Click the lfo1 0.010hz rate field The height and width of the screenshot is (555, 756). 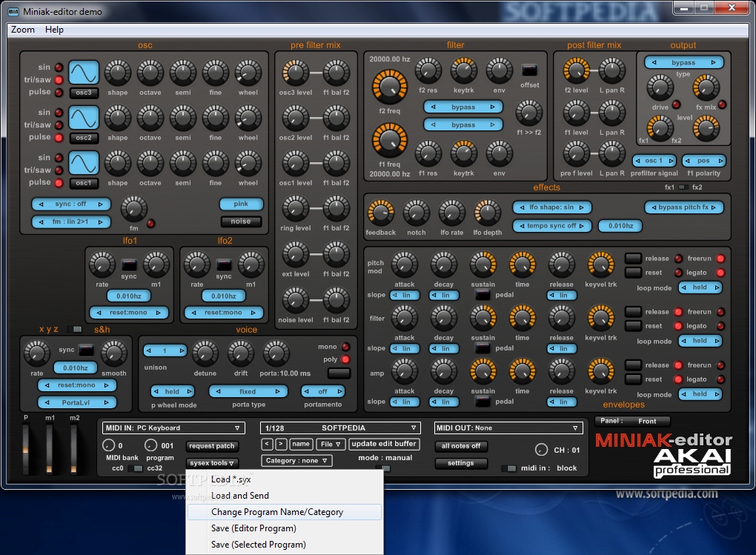129,296
